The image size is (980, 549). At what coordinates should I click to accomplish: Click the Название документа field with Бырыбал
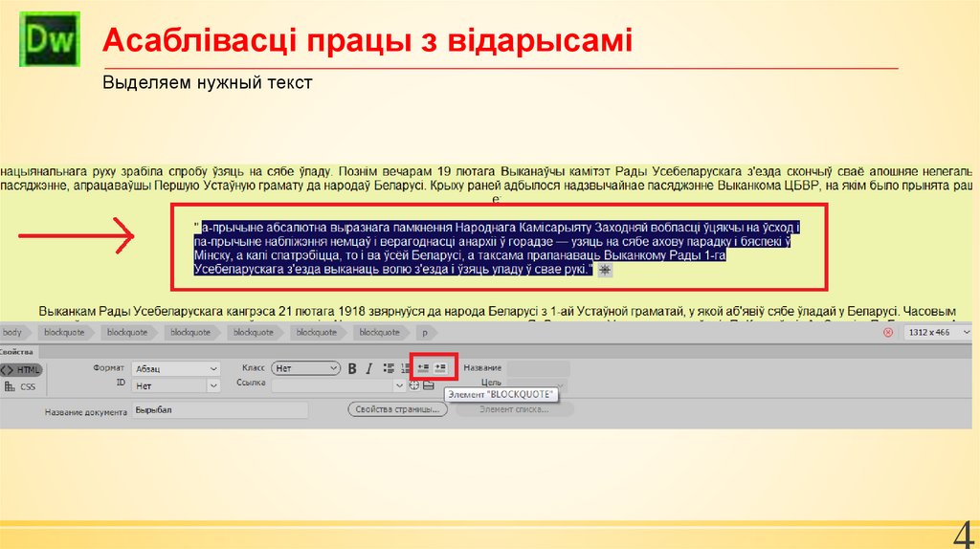pyautogui.click(x=220, y=409)
